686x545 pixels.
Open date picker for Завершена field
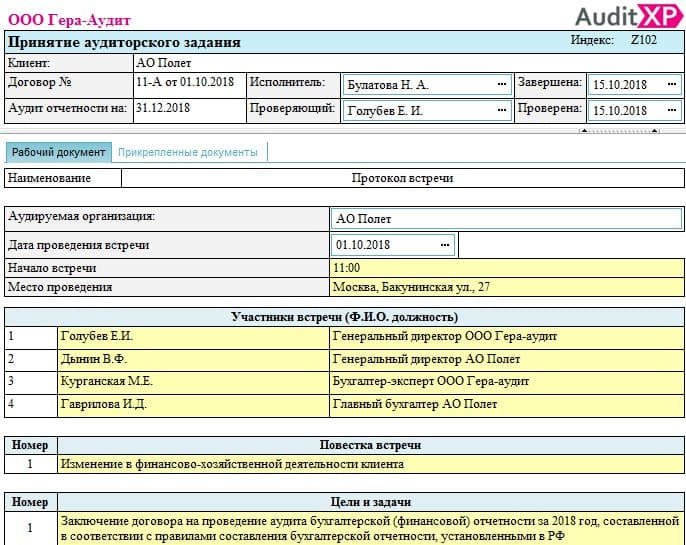coord(669,85)
